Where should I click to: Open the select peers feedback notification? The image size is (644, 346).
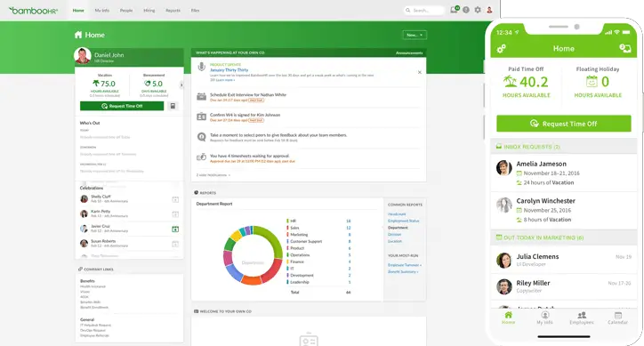[278, 135]
